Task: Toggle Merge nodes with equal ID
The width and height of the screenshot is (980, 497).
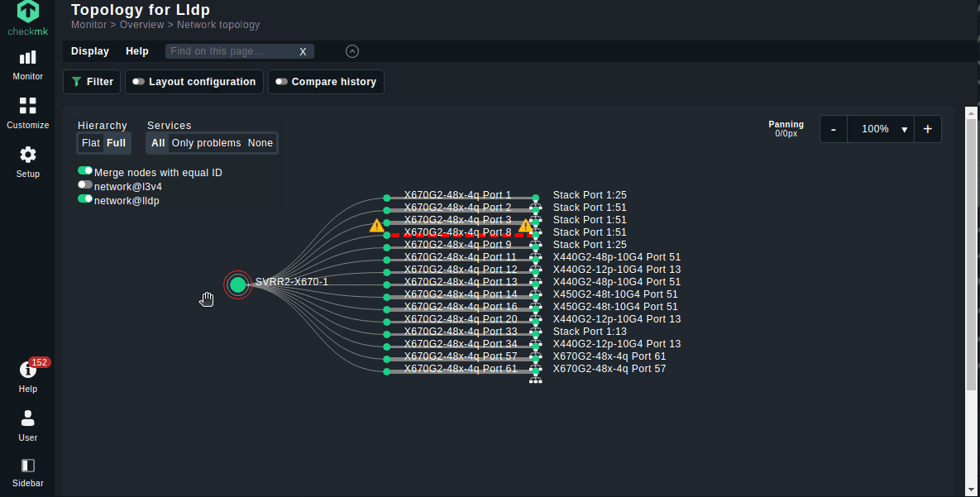Action: pos(85,170)
